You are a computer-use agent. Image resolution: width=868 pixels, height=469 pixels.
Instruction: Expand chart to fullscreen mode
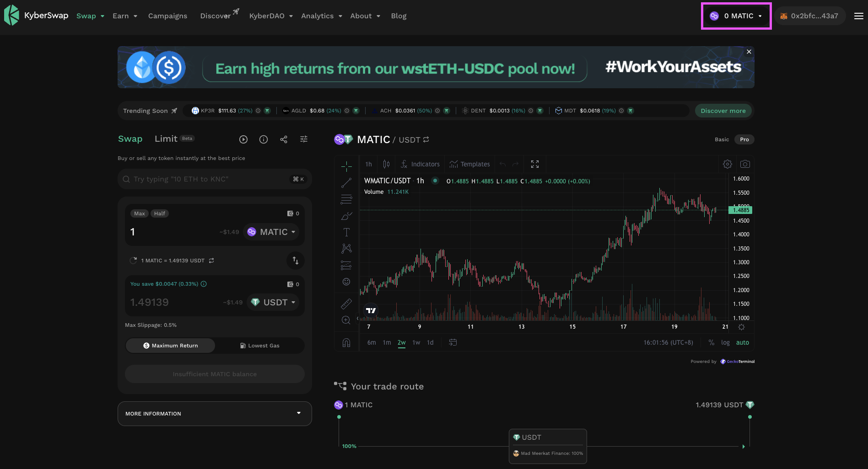click(534, 164)
